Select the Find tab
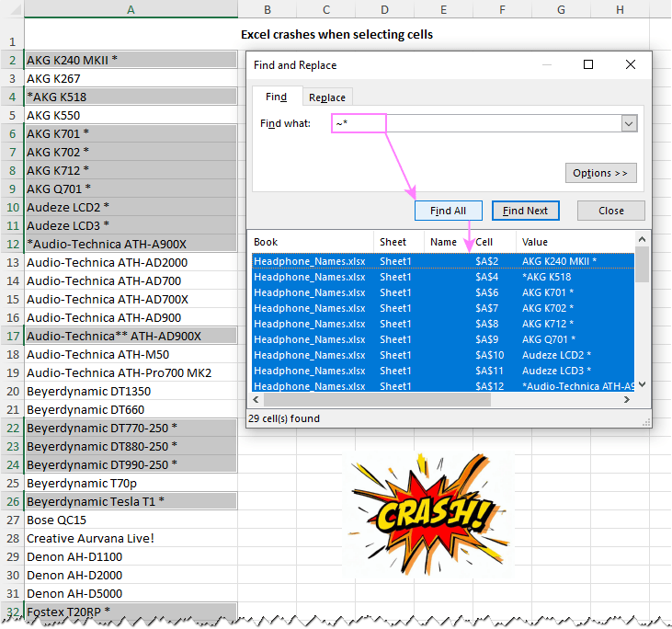The height and width of the screenshot is (629, 672). tap(277, 97)
